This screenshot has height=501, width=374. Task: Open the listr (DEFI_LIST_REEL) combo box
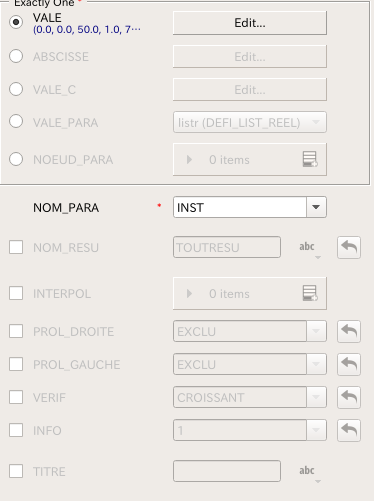point(250,122)
